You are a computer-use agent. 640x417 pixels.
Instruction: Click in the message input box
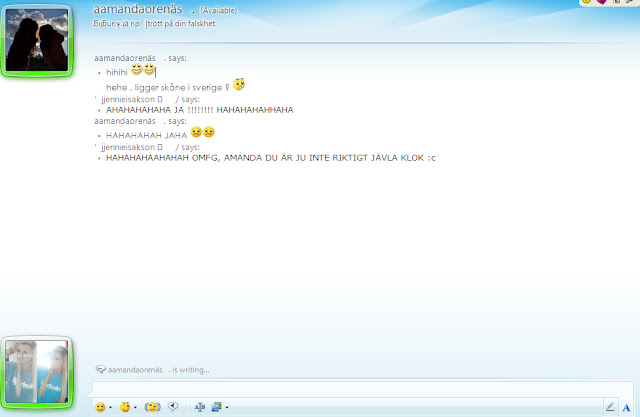pyautogui.click(x=362, y=389)
